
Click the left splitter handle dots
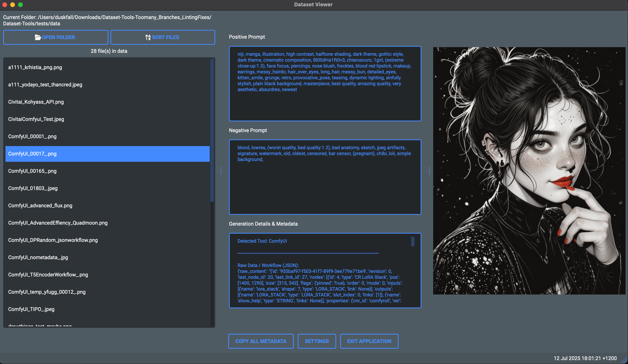point(221,171)
